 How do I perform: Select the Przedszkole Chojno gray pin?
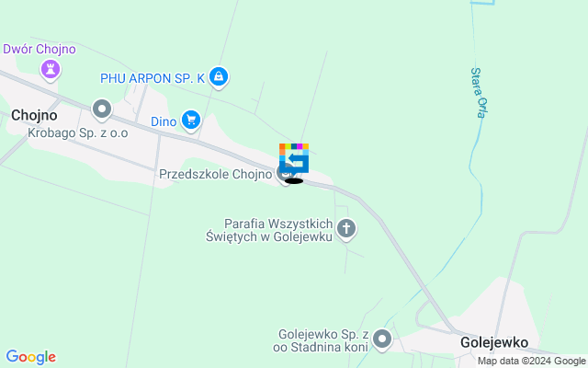285,175
